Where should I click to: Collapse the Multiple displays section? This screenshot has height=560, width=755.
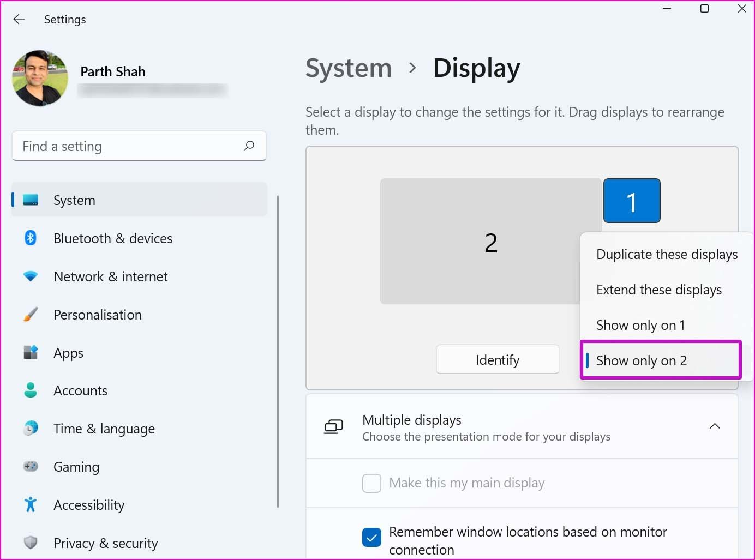(x=715, y=426)
